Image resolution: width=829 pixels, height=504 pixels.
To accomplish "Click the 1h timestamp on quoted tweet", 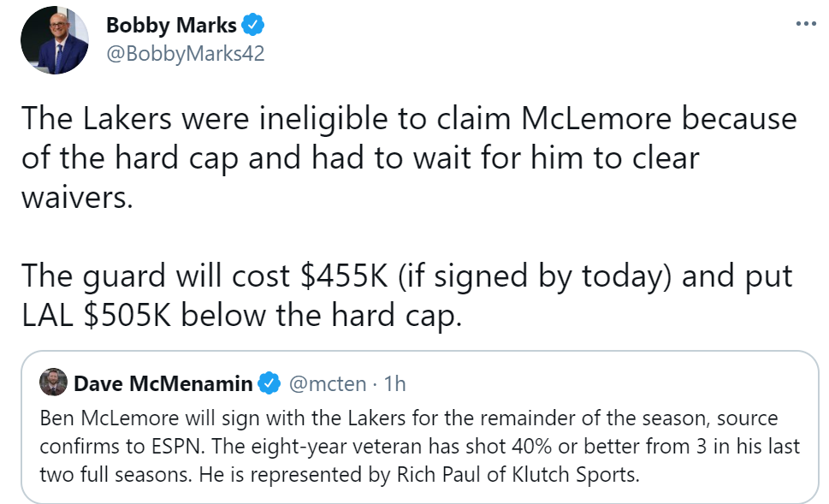I will click(x=395, y=383).
